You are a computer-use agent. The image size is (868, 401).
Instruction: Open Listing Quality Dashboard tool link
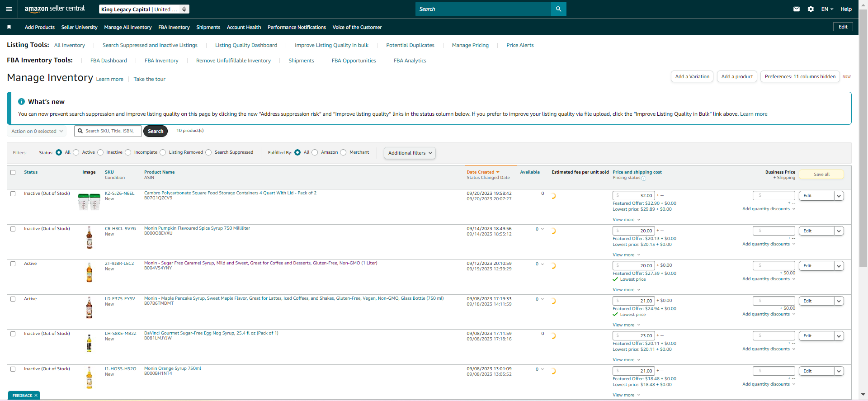(246, 45)
